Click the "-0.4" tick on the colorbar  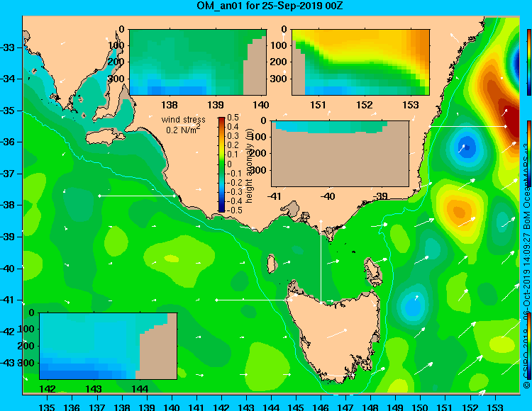click(234, 201)
